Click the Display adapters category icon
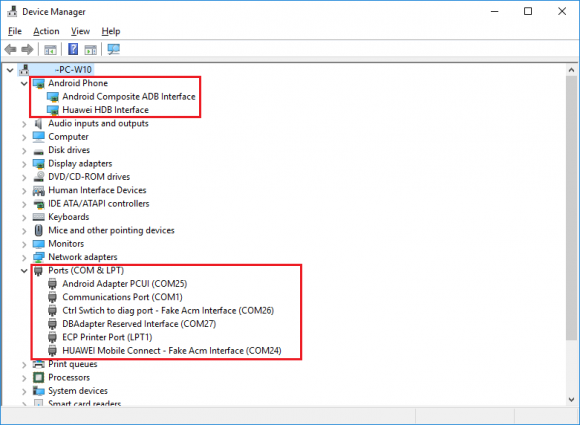Image resolution: width=580 pixels, height=425 pixels. tap(38, 163)
